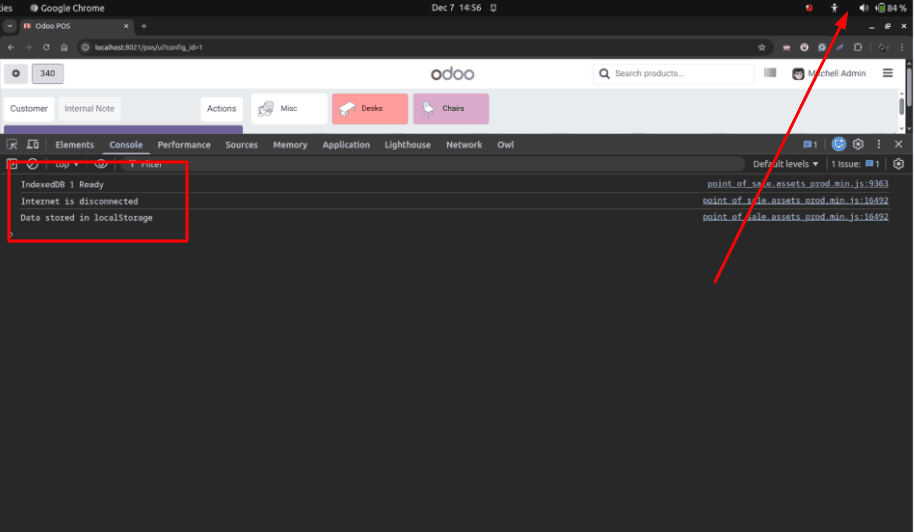This screenshot has width=914, height=532.
Task: Open source link for Data stored in localStorage
Action: [x=795, y=217]
